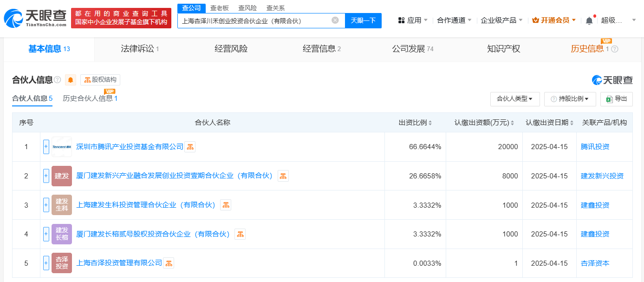Click the 天眼一下 search button
This screenshot has width=644, height=282.
pos(363,20)
